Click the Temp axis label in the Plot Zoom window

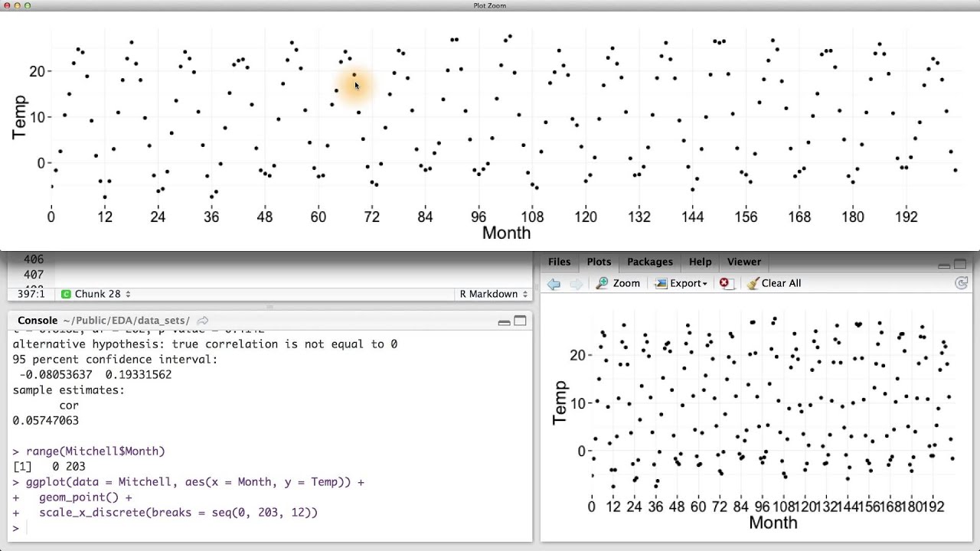pyautogui.click(x=19, y=117)
